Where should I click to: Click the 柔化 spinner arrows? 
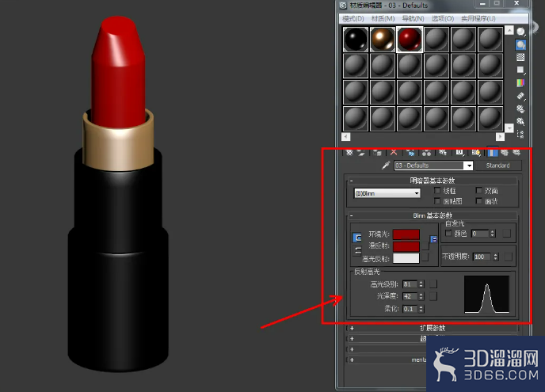point(421,309)
